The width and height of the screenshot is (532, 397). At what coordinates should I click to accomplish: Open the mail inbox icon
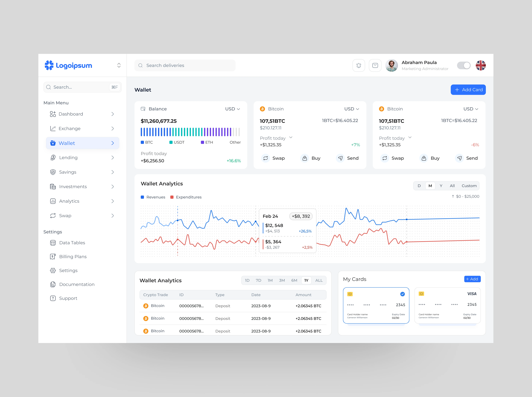click(x=375, y=65)
